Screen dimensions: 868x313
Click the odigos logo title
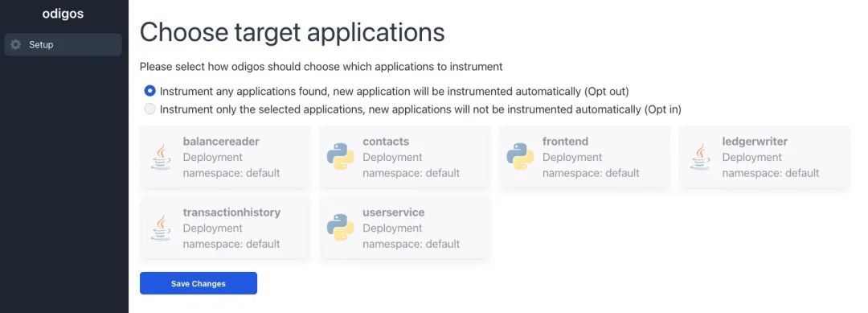[63, 14]
